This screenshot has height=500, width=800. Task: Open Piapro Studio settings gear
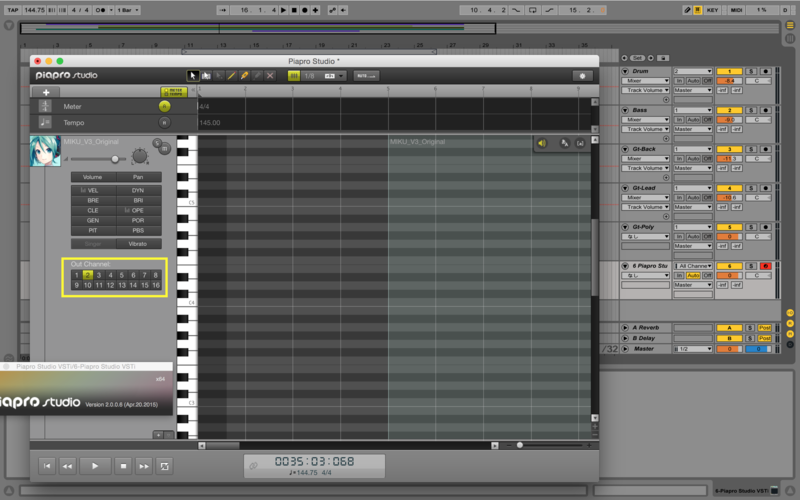point(582,76)
